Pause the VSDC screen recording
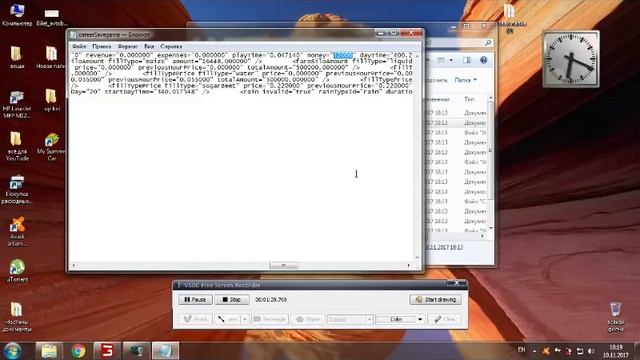Image resolution: width=640 pixels, height=360 pixels. point(195,300)
